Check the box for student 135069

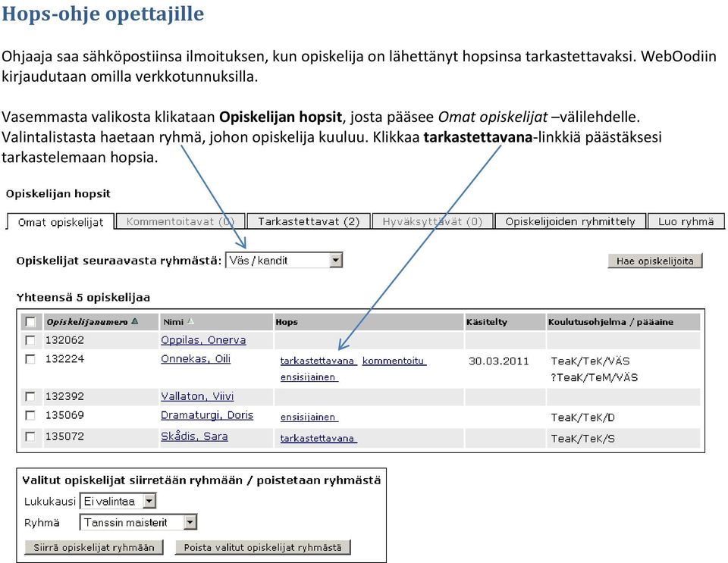pos(30,415)
